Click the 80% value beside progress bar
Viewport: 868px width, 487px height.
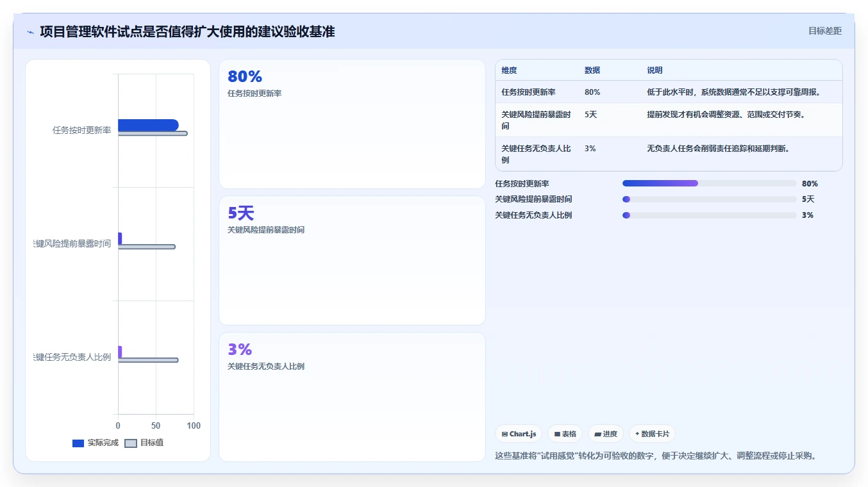(810, 184)
